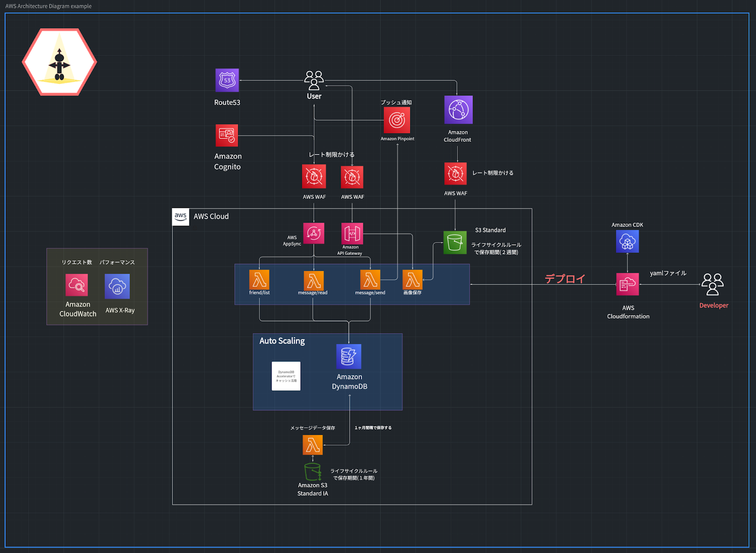Click the Amazon CloudFront icon
The width and height of the screenshot is (756, 553).
click(x=458, y=110)
